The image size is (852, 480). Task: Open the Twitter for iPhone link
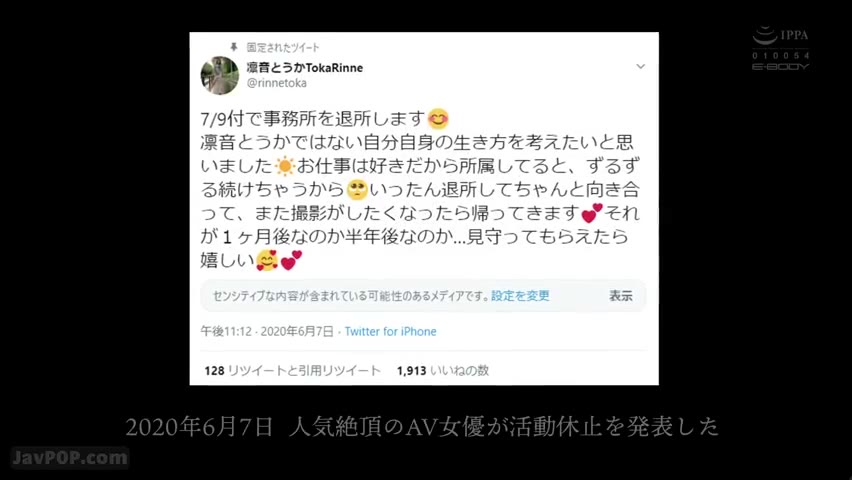click(x=390, y=332)
